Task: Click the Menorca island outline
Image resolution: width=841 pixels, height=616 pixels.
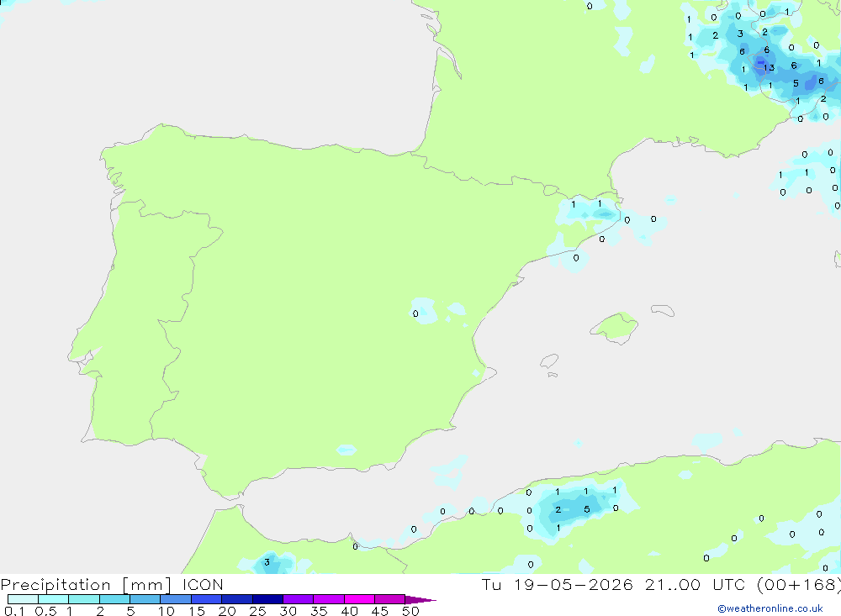Action: pyautogui.click(x=663, y=310)
